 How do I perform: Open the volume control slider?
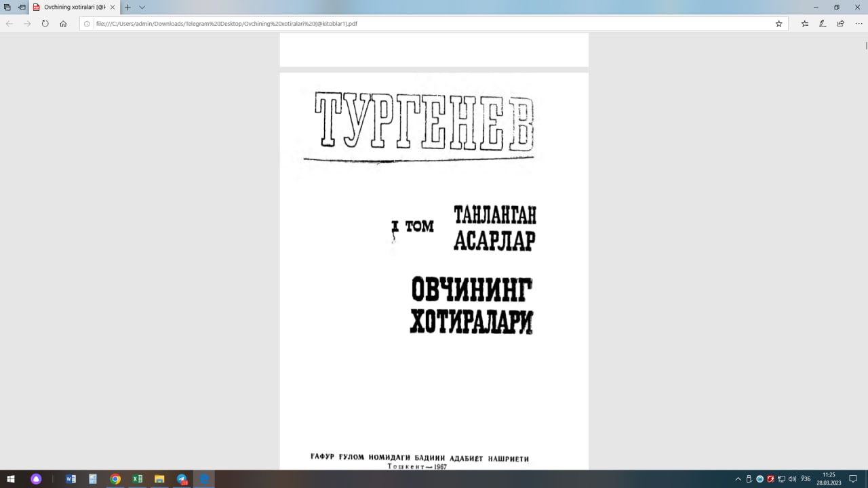792,480
